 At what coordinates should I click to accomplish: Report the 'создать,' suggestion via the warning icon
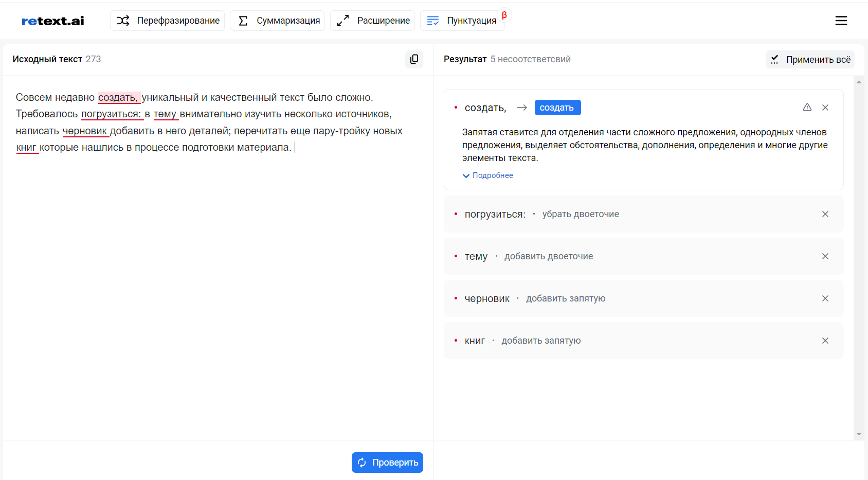click(x=807, y=108)
